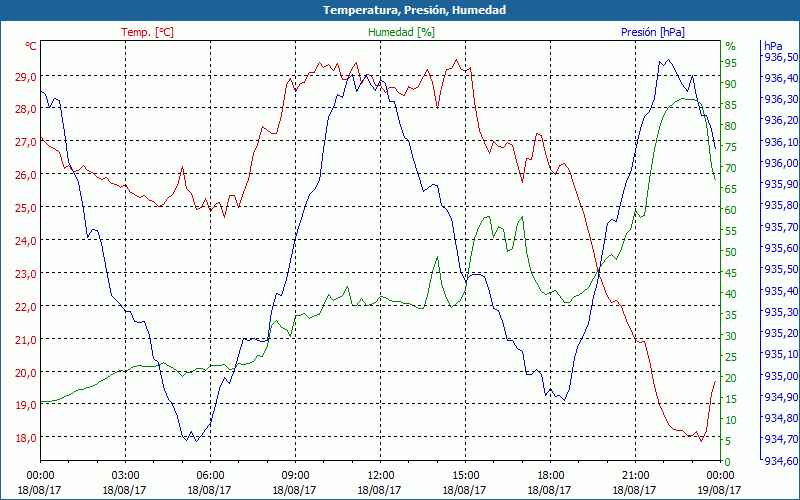
Task: Click the blue hPa axis unit label
Action: (772, 46)
